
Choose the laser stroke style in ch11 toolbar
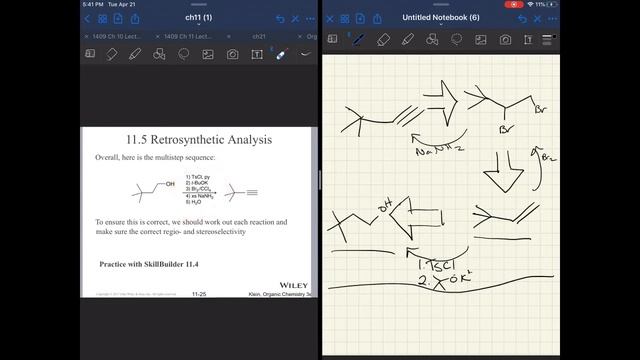[x=305, y=54]
